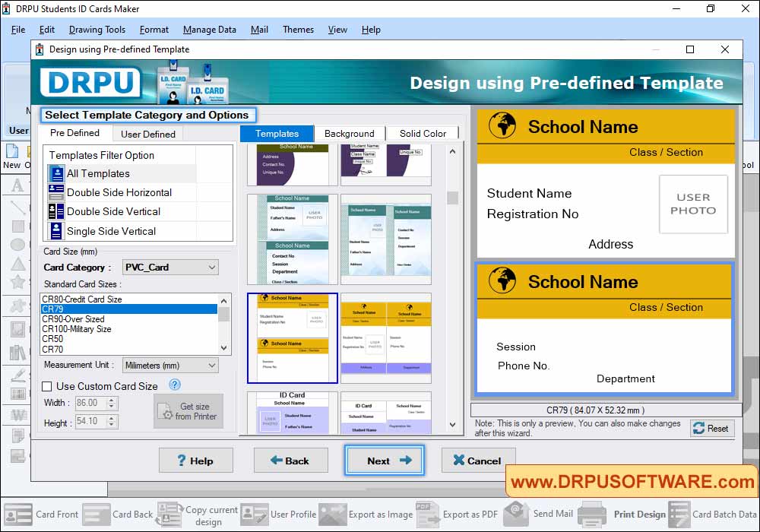
Task: Choose the Single Side Vertical filter icon
Action: (56, 231)
